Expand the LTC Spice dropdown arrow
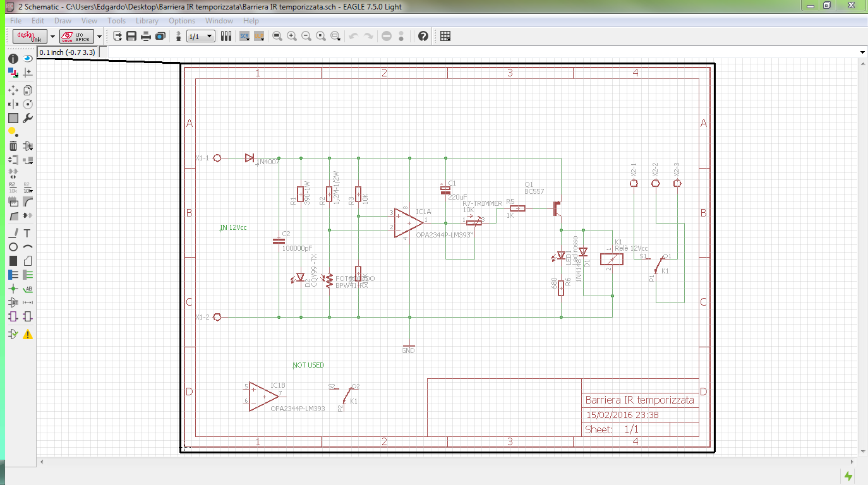This screenshot has height=485, width=868. point(99,36)
